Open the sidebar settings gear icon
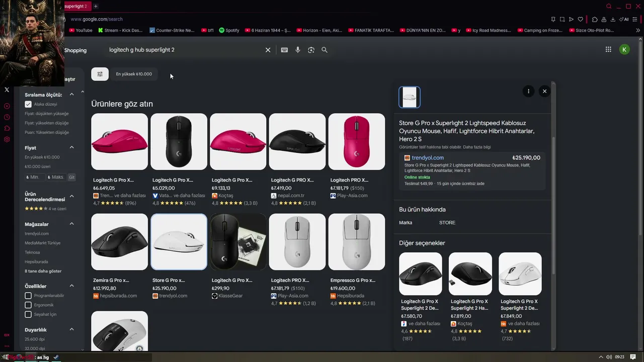644x362 pixels. click(7, 139)
